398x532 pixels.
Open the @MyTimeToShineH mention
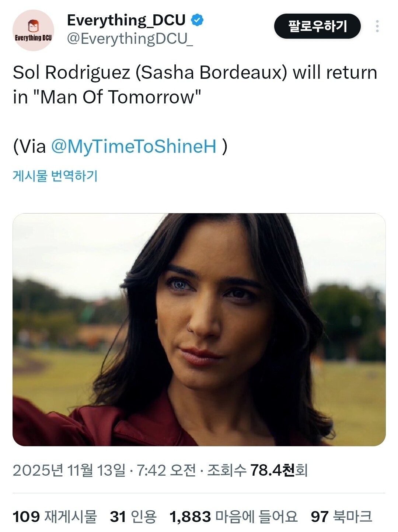pyautogui.click(x=133, y=146)
